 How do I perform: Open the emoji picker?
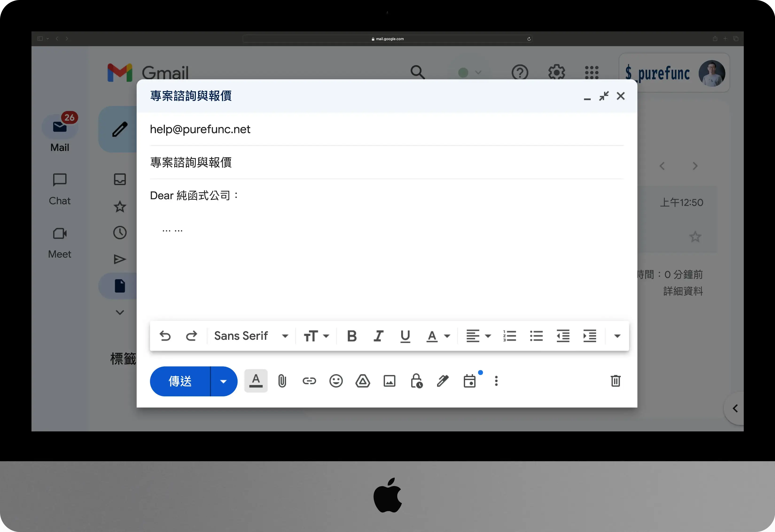coord(336,381)
